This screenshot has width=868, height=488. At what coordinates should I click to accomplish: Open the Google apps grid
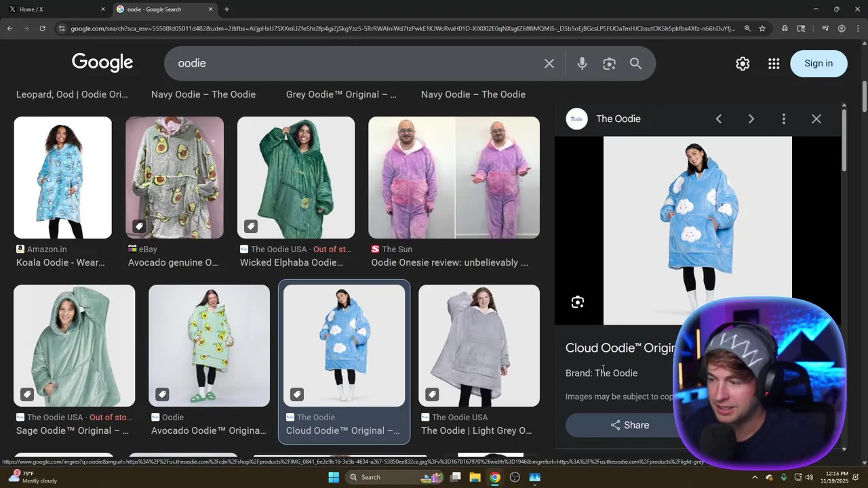pyautogui.click(x=774, y=63)
